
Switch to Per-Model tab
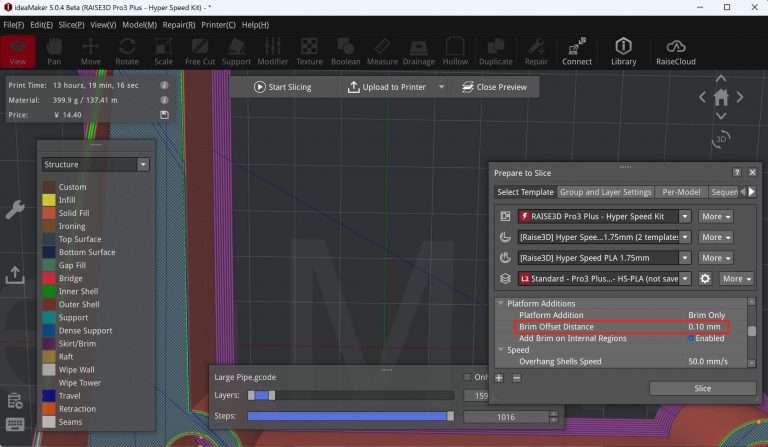pos(681,192)
